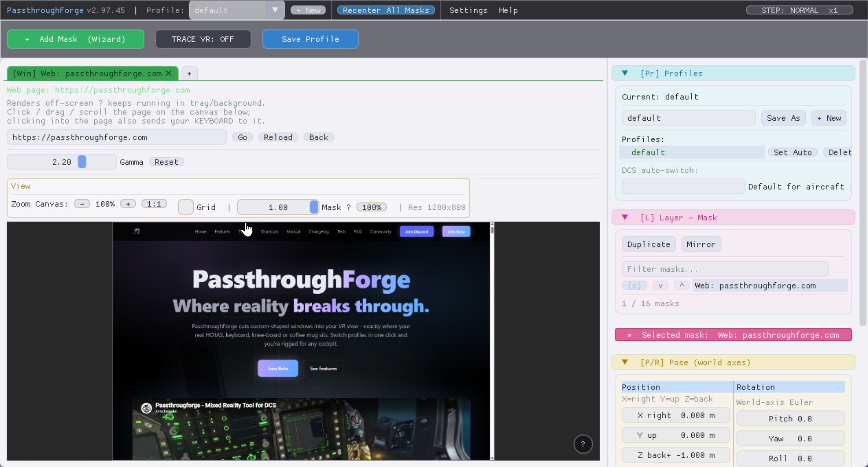Delete the default profile
This screenshot has height=467, width=868.
tap(838, 152)
